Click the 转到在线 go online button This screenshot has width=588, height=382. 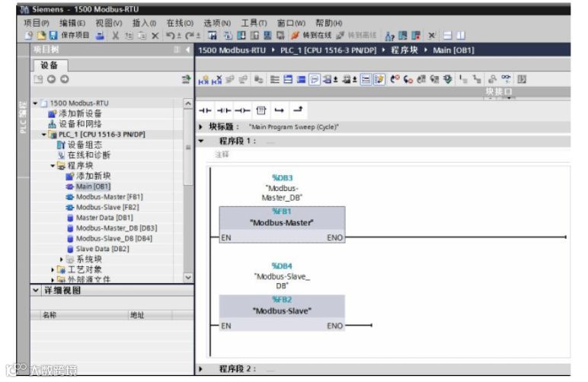312,35
